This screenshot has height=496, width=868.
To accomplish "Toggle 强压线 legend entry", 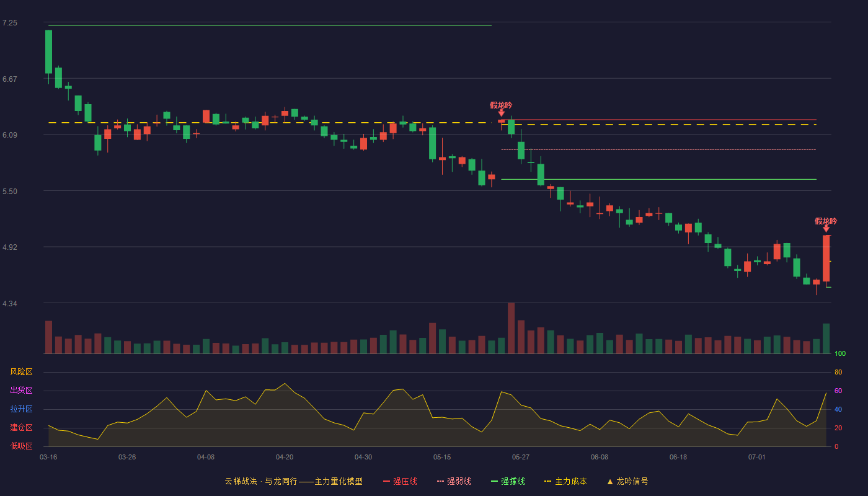I will click(400, 481).
